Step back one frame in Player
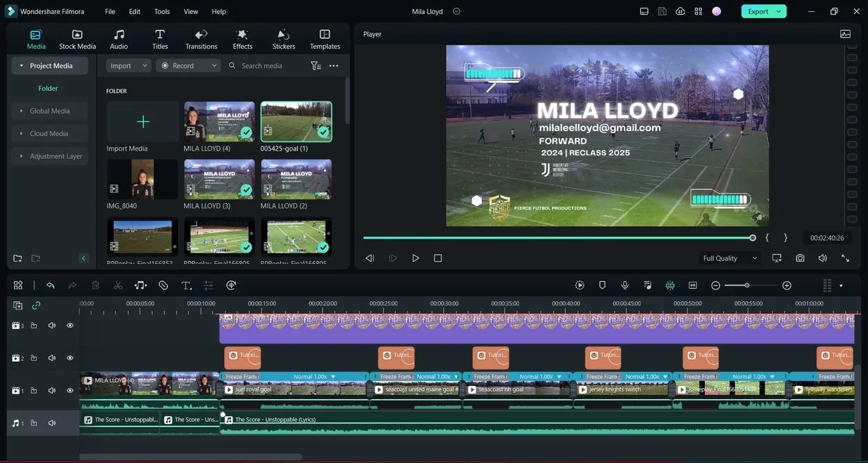 (369, 258)
